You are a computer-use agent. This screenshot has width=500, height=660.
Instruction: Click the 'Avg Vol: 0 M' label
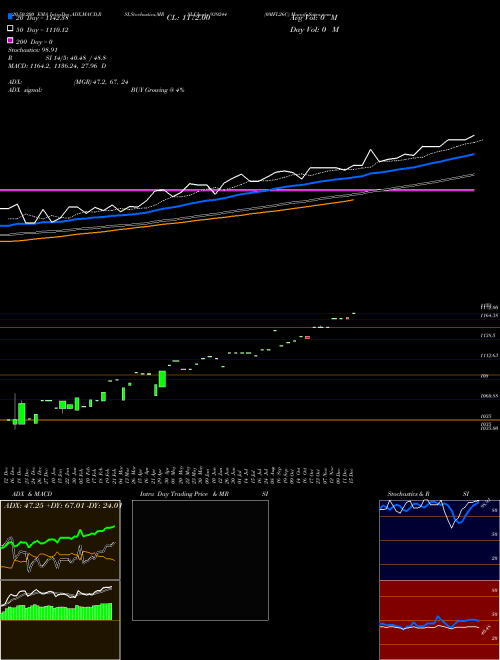pyautogui.click(x=314, y=18)
